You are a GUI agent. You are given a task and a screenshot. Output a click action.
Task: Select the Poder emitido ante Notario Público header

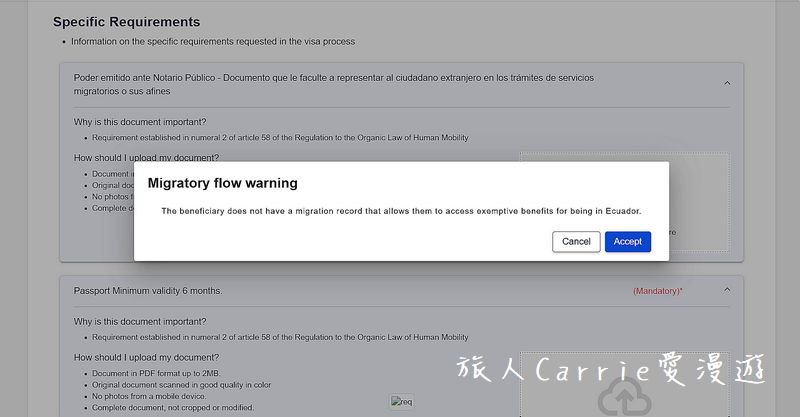point(334,84)
